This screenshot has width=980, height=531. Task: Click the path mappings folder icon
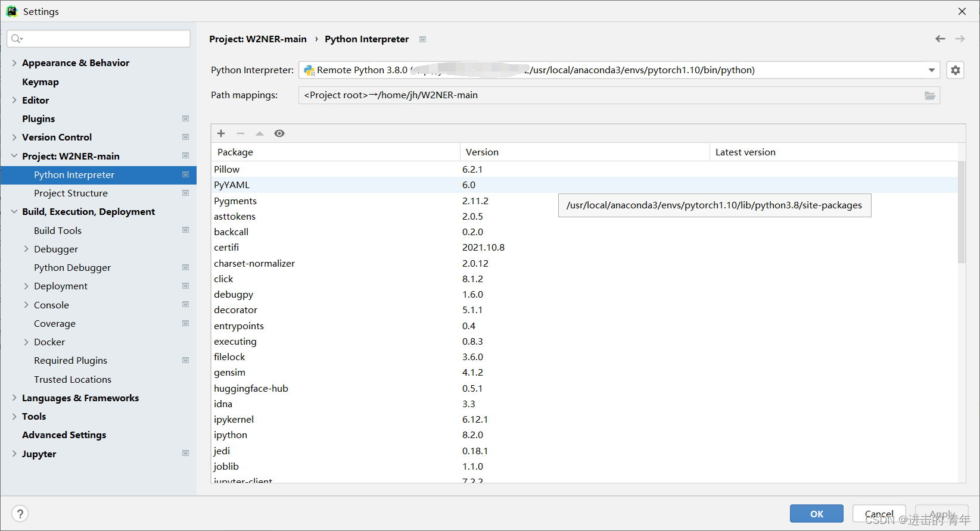coord(930,95)
